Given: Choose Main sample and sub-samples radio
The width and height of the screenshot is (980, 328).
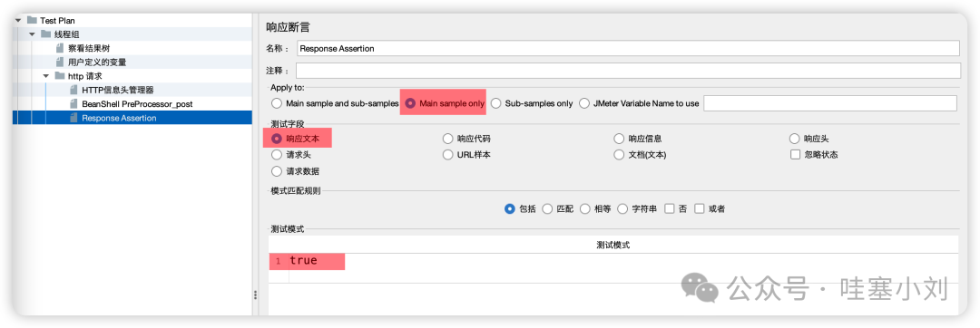Looking at the screenshot, I should point(277,103).
